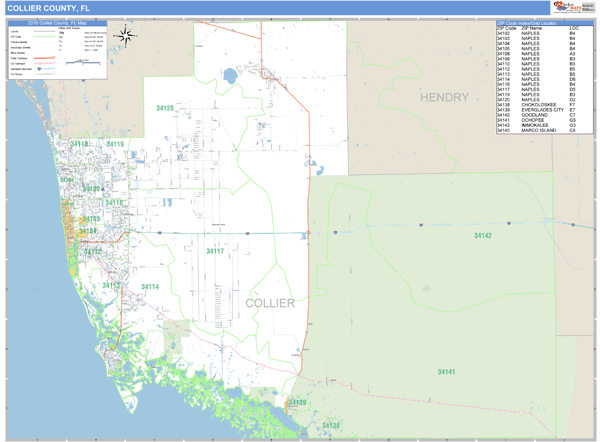Select the ZIP 34141 label on the map

coord(446,371)
